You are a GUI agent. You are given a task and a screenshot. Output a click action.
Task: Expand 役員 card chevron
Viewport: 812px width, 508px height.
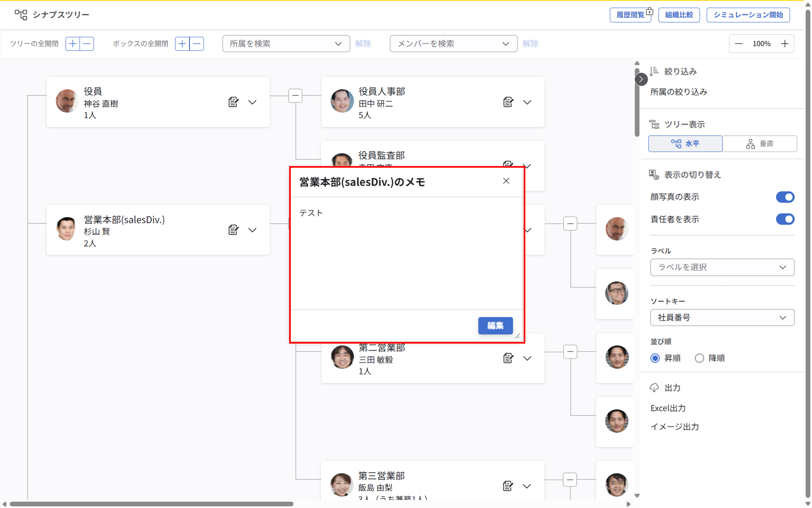click(252, 102)
